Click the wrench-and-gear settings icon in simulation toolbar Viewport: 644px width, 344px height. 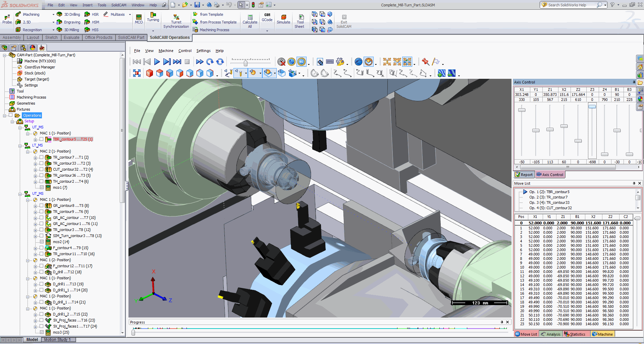point(340,62)
